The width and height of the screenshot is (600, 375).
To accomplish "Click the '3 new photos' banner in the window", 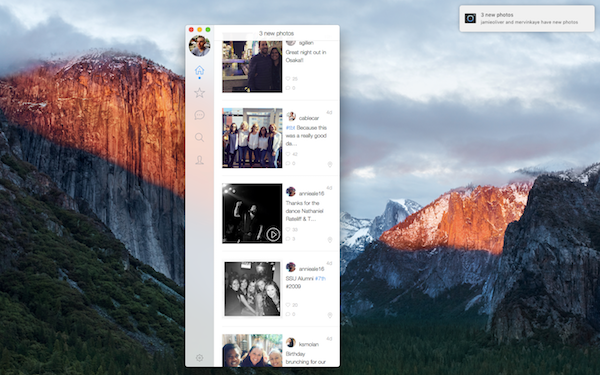I will coord(276,33).
